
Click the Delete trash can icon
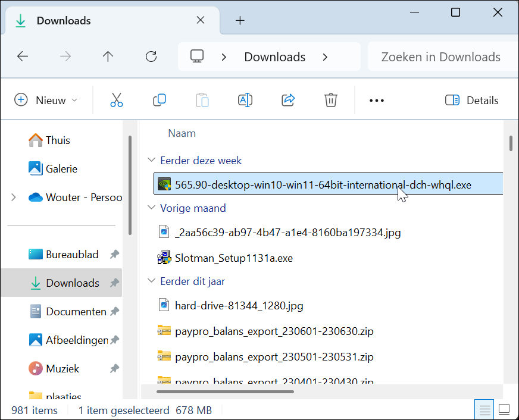(331, 100)
